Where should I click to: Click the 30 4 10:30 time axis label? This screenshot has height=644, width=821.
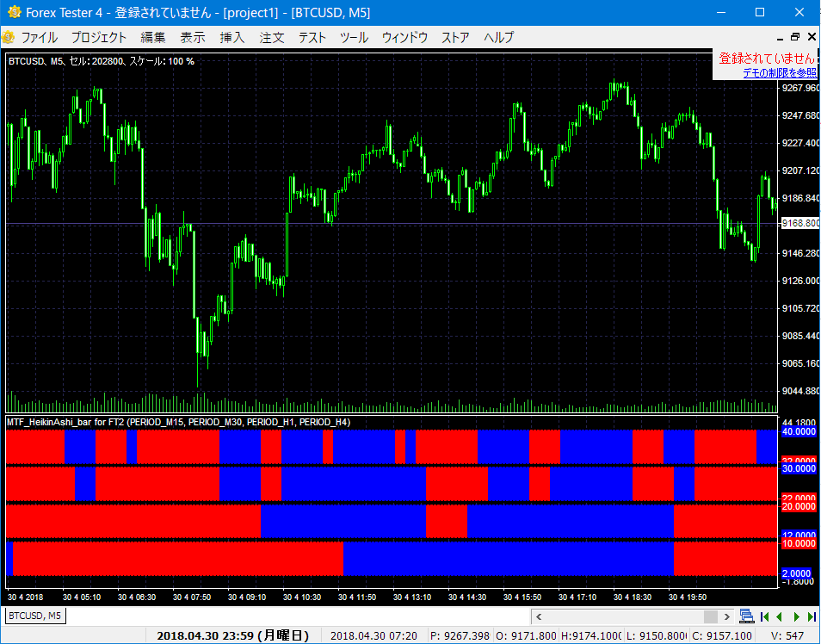coord(302,598)
